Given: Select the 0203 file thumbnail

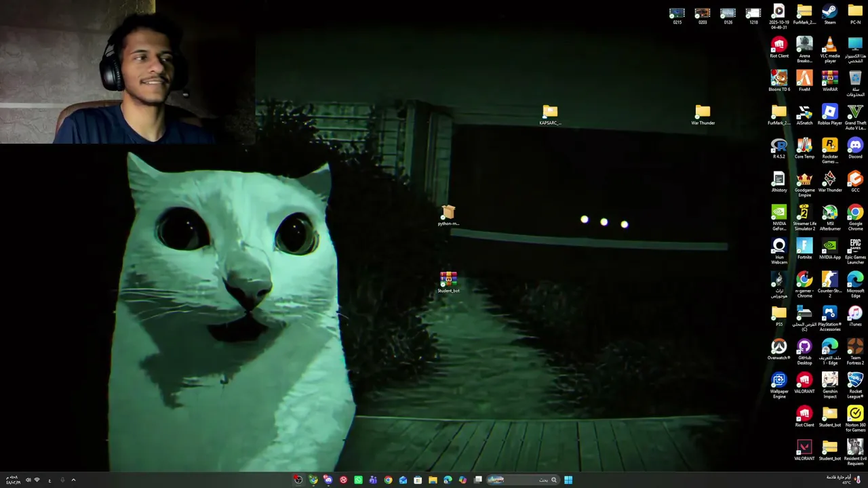Looking at the screenshot, I should pyautogui.click(x=703, y=16).
